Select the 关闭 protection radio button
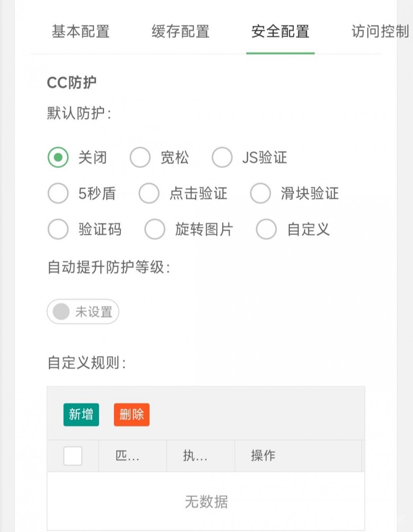This screenshot has width=413, height=532. [58, 157]
